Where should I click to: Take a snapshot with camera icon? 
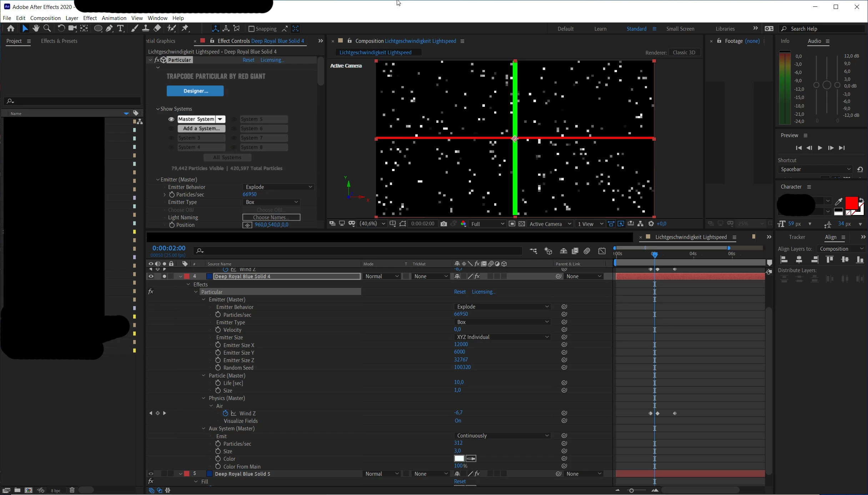(443, 224)
